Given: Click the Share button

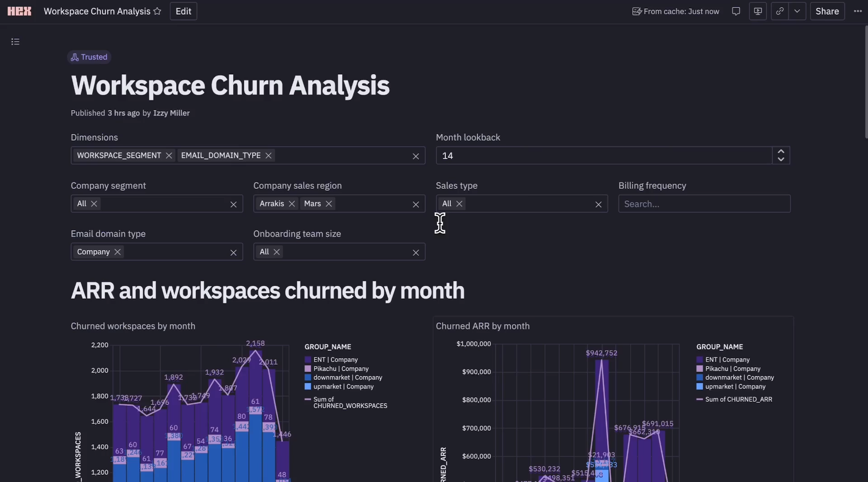Looking at the screenshot, I should click(x=827, y=11).
